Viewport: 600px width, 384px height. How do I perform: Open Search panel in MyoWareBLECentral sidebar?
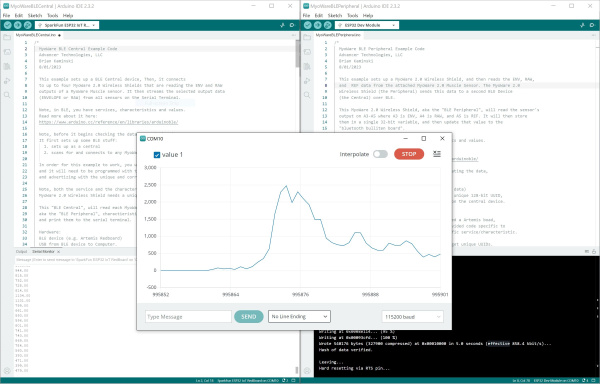[7, 95]
